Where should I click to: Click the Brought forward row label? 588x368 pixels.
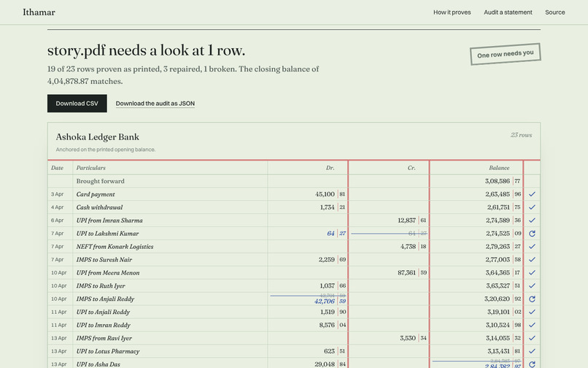(x=100, y=181)
